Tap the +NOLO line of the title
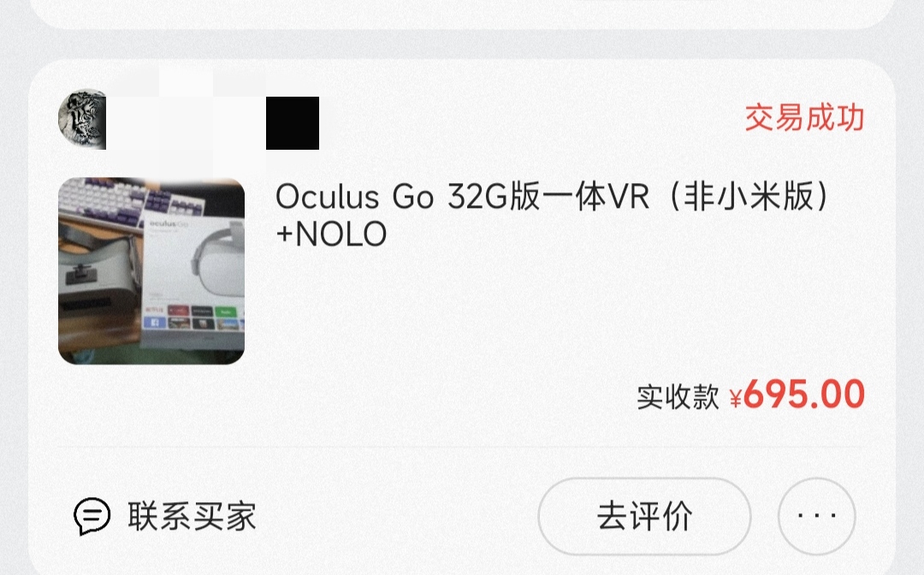This screenshot has width=924, height=575. (331, 234)
